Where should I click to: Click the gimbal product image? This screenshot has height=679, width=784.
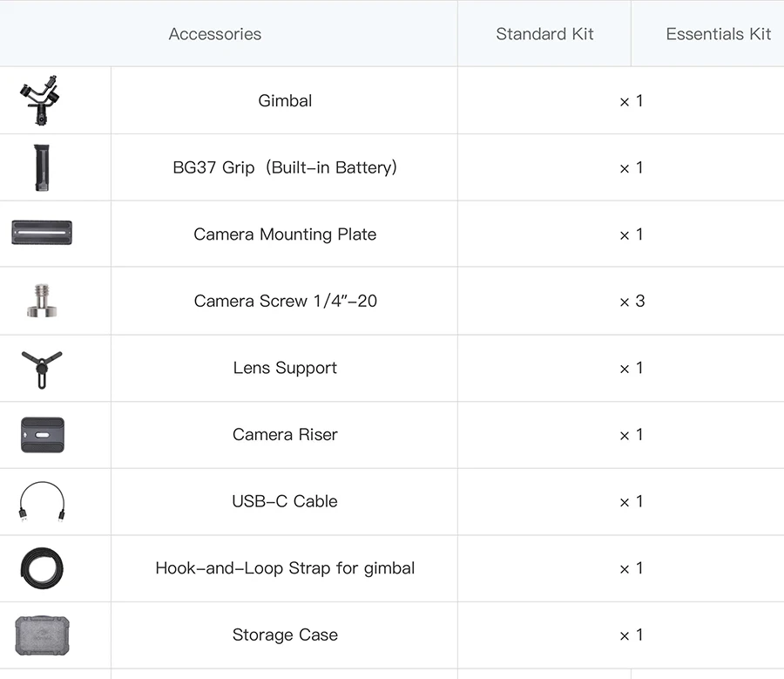pos(40,100)
